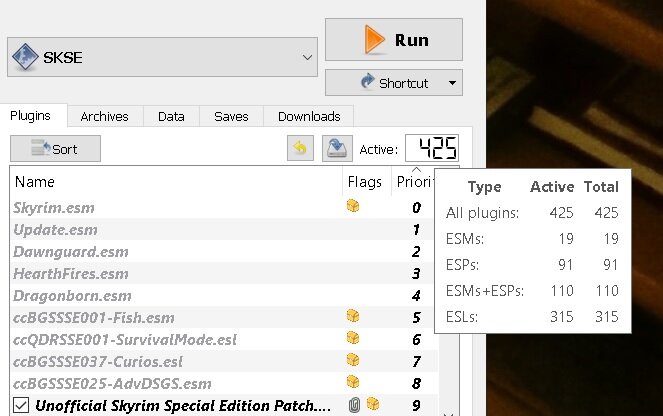Click the paperclip flag on Unofficial Patch row
Screen dimensions: 663x416
click(354, 405)
